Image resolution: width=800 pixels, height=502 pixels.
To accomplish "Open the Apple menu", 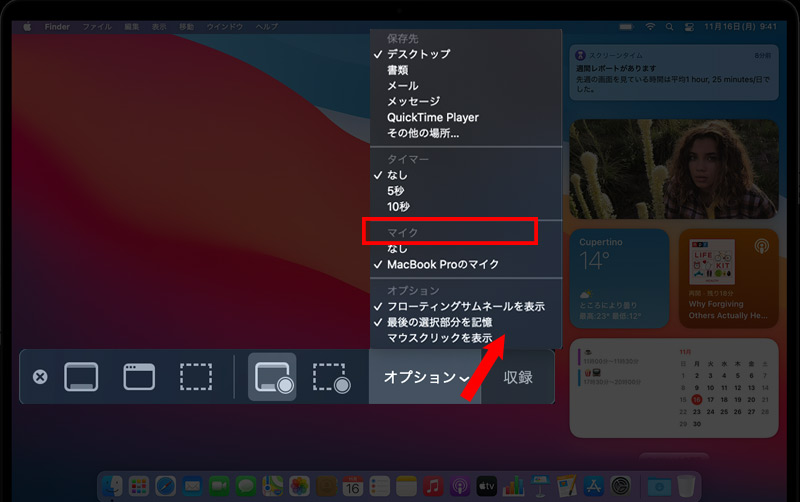I will point(27,27).
